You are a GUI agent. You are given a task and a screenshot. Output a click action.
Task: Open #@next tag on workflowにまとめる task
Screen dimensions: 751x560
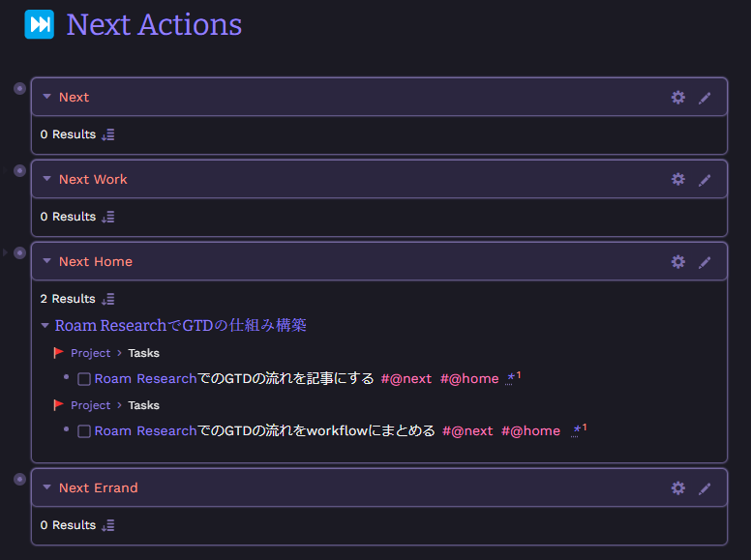[x=467, y=430]
